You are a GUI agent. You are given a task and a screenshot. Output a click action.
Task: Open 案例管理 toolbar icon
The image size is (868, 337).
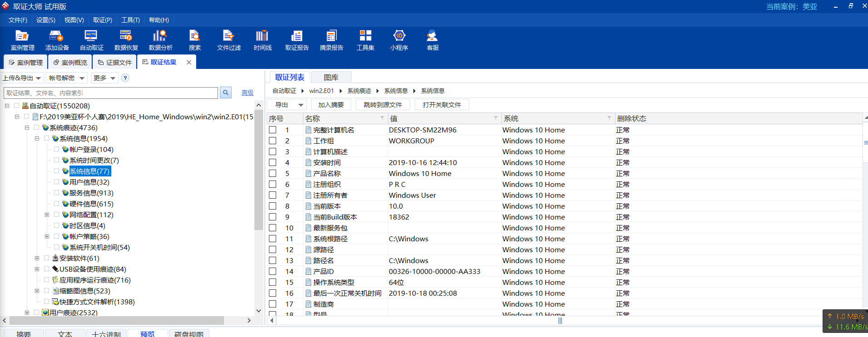tap(22, 40)
